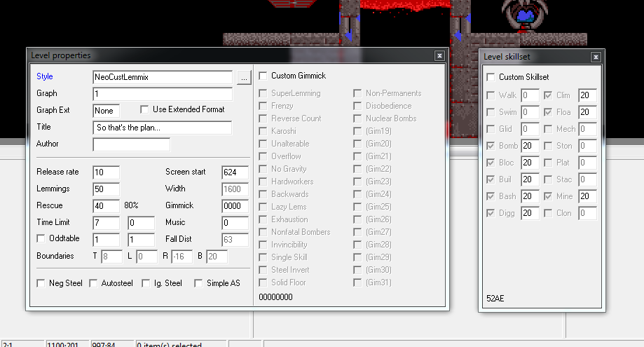The height and width of the screenshot is (347, 644).
Task: Select the Rescue count field
Action: coord(106,206)
